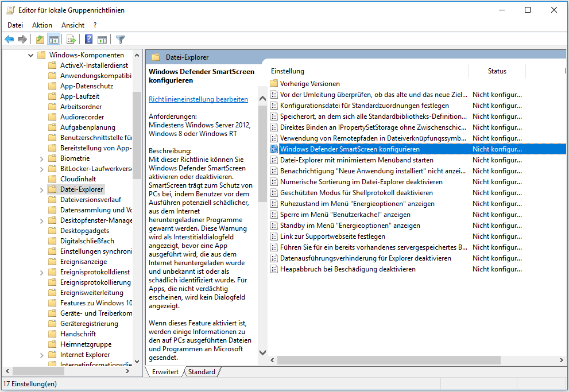Click the folder icon beside Audiorecorder
This screenshot has height=392, width=569.
[53, 117]
